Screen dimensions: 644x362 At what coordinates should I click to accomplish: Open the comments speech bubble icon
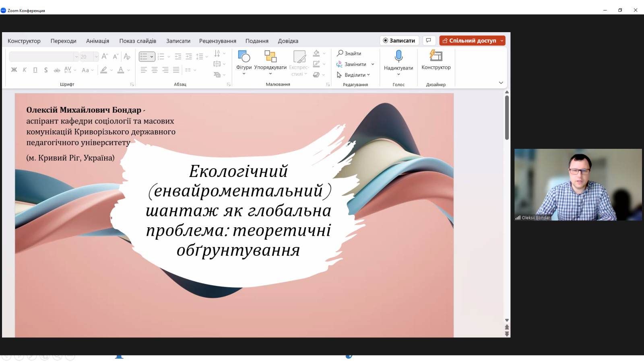[x=429, y=41]
